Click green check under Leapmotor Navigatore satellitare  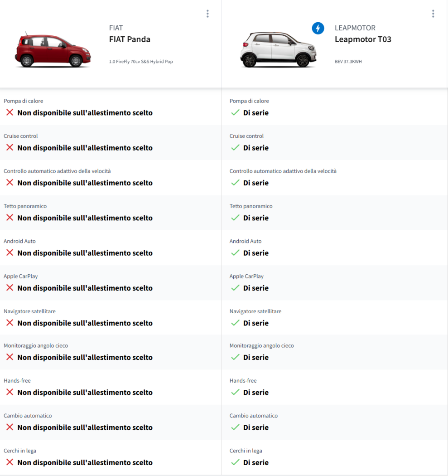[235, 323]
